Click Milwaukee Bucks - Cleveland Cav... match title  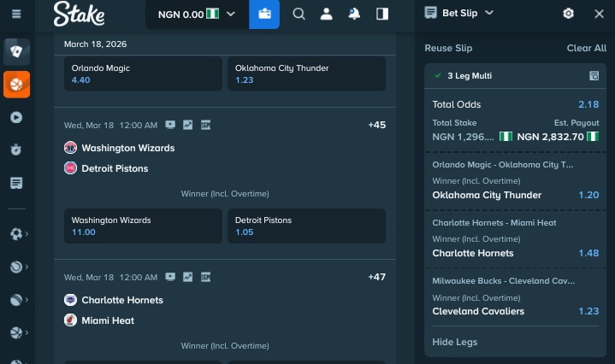504,281
